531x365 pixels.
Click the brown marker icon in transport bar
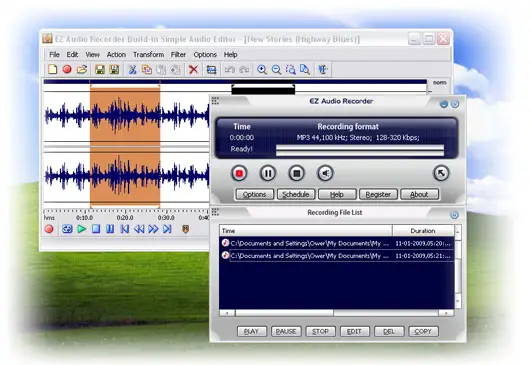point(185,229)
